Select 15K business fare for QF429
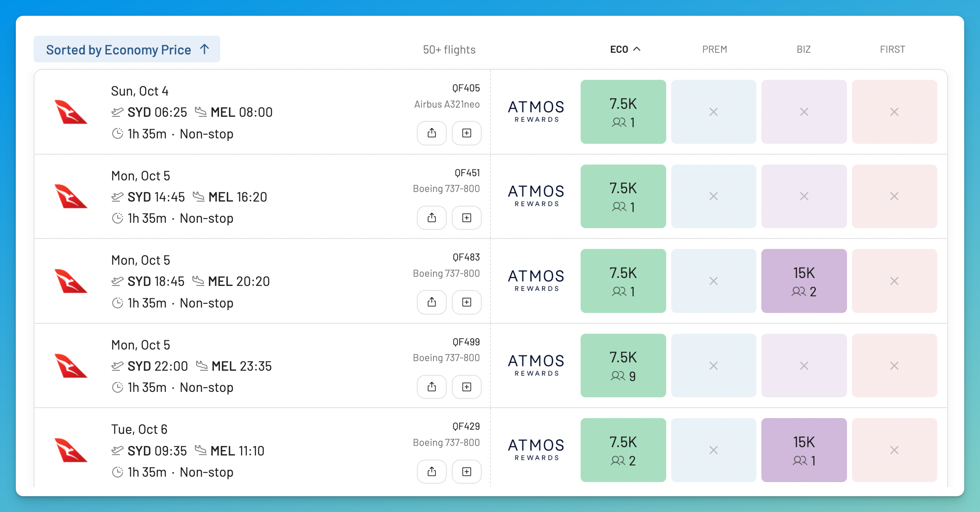The height and width of the screenshot is (512, 980). (x=804, y=450)
